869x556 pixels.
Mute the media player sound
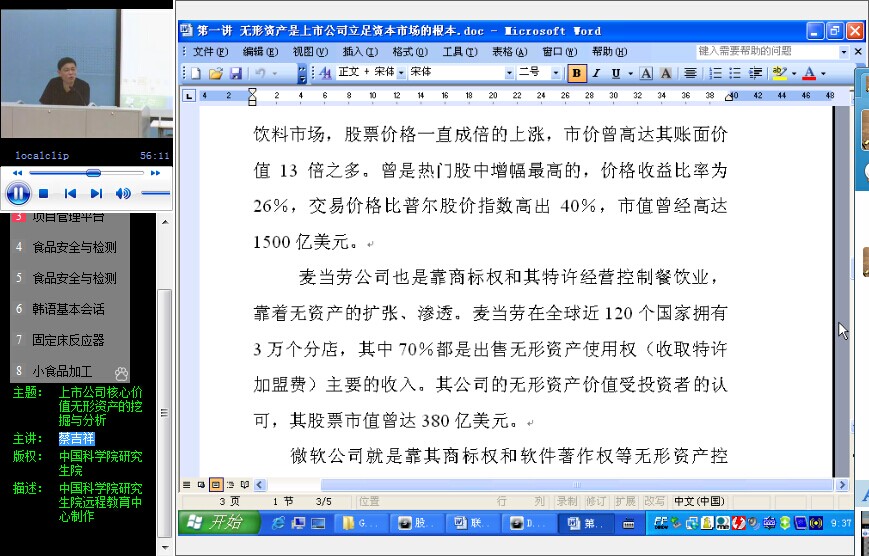[x=123, y=193]
